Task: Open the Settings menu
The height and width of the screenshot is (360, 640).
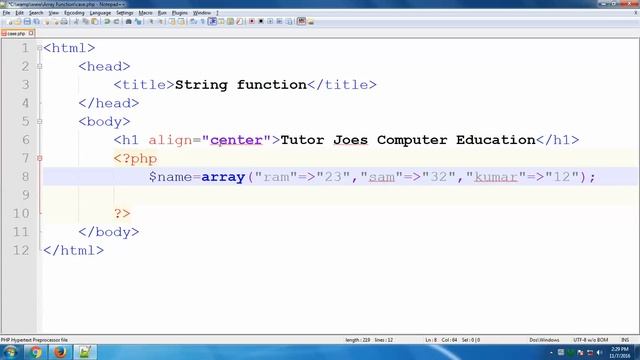Action: coord(124,13)
